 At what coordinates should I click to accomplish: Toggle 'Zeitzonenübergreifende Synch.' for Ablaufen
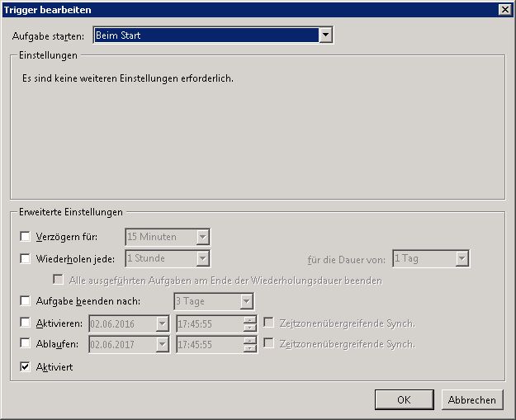268,344
